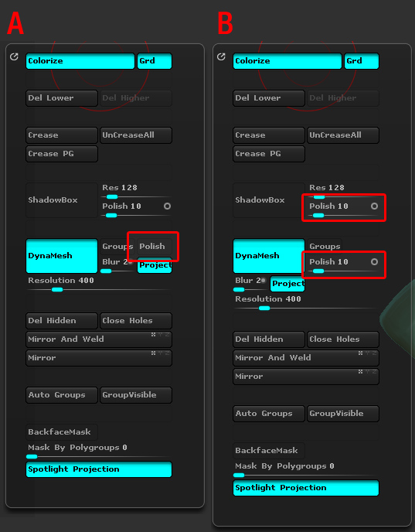Click Auto Groups in panel B

269,414
